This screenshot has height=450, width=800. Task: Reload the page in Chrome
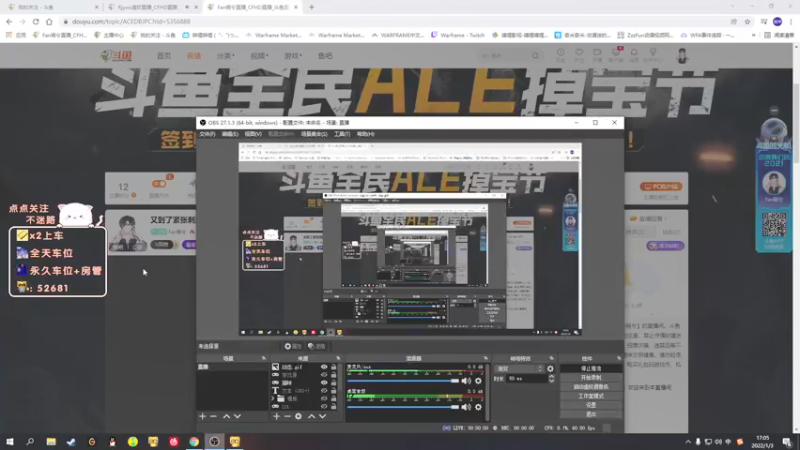click(36, 21)
